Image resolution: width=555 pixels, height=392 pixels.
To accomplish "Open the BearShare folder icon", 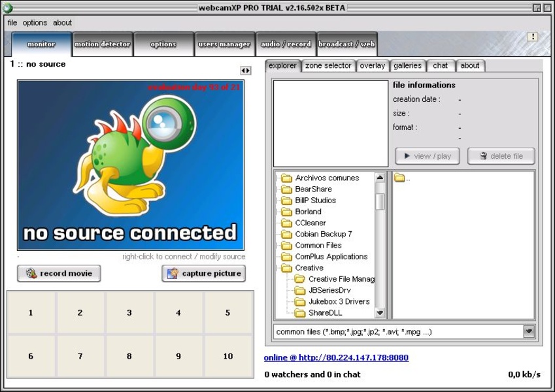I will click(286, 189).
